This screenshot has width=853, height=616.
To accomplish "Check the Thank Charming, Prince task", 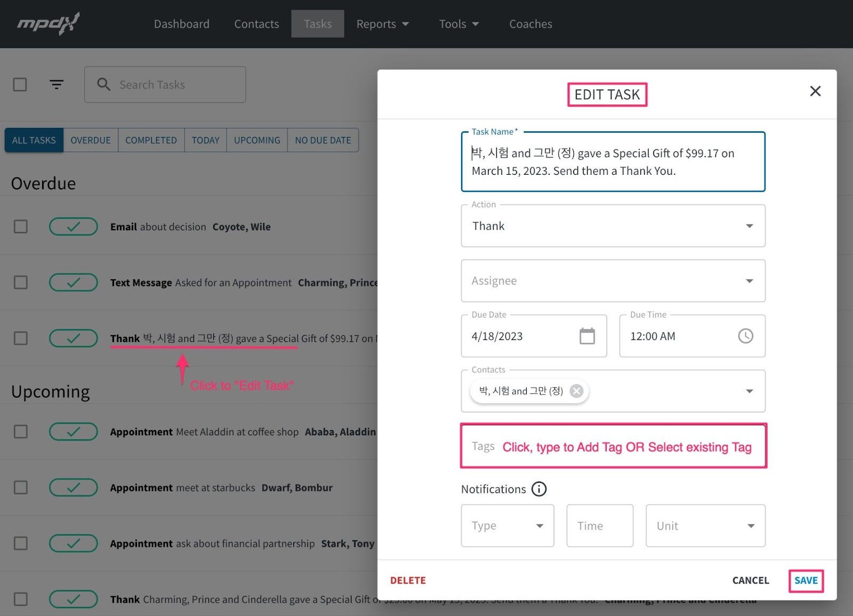I will point(20,599).
